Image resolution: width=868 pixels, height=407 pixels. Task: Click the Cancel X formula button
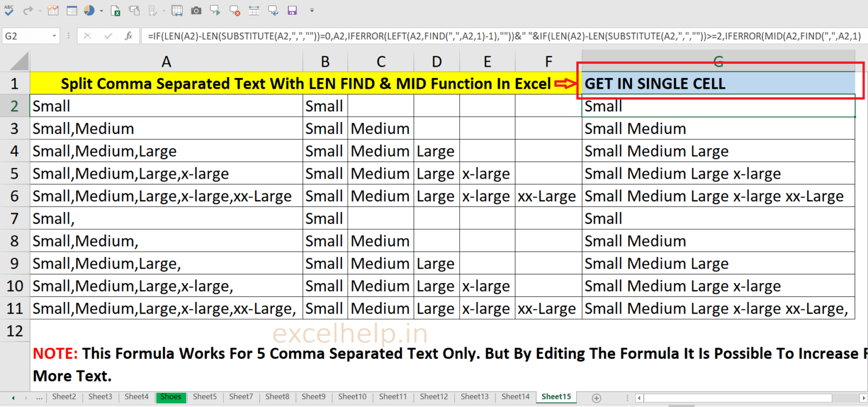click(x=87, y=36)
